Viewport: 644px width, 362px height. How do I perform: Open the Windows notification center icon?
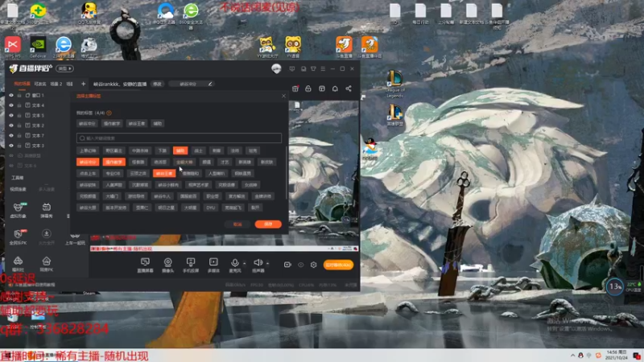(x=637, y=356)
